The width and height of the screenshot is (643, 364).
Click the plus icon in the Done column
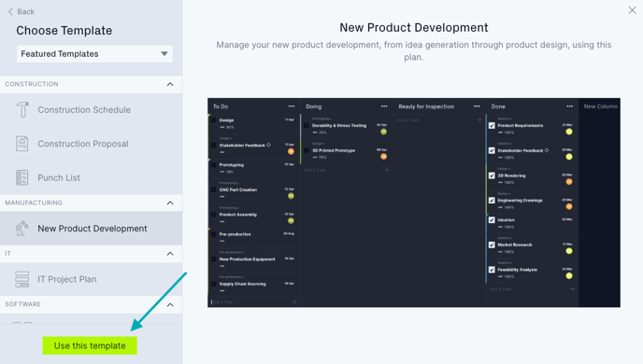572,289
